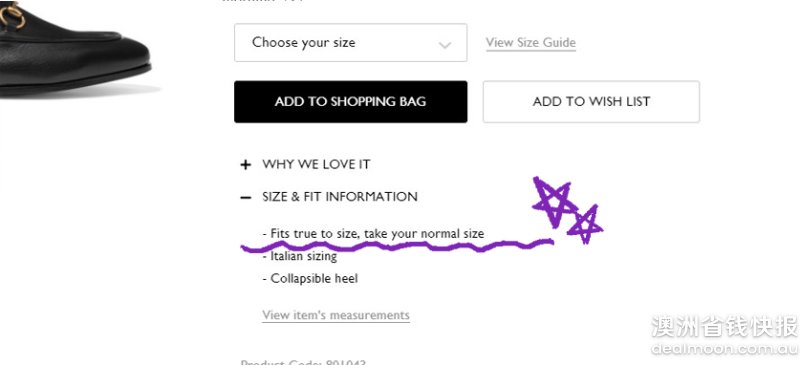800x365 pixels.
Task: Click the Product Code text line
Action: [303, 362]
